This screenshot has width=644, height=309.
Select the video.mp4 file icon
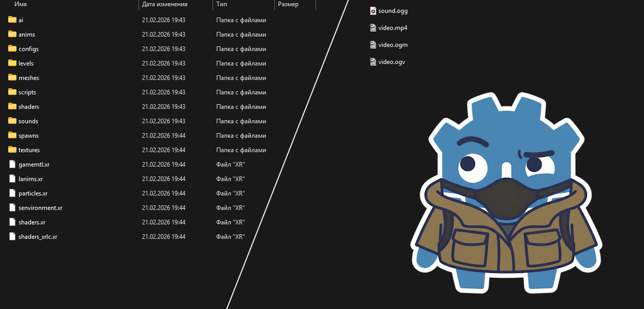click(x=373, y=28)
